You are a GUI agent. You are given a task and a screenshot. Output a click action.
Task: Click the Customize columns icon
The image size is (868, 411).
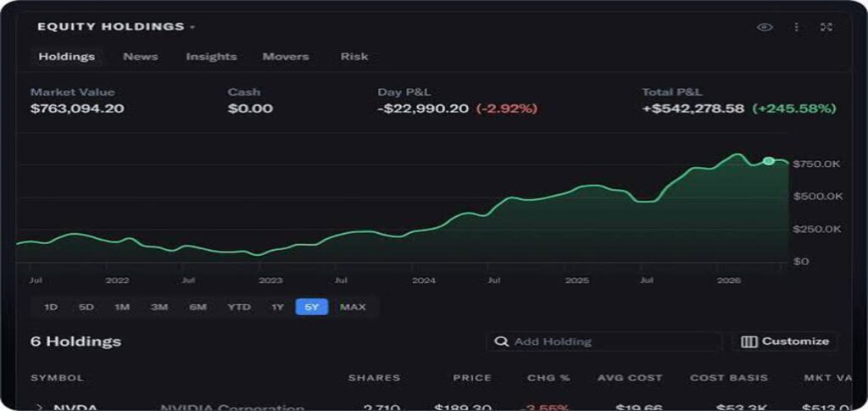point(749,342)
